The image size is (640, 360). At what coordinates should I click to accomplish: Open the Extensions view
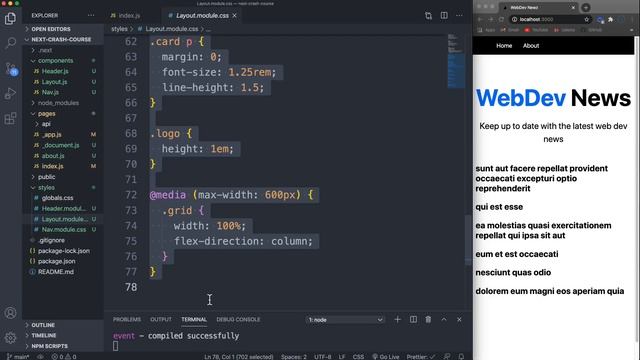tap(11, 118)
